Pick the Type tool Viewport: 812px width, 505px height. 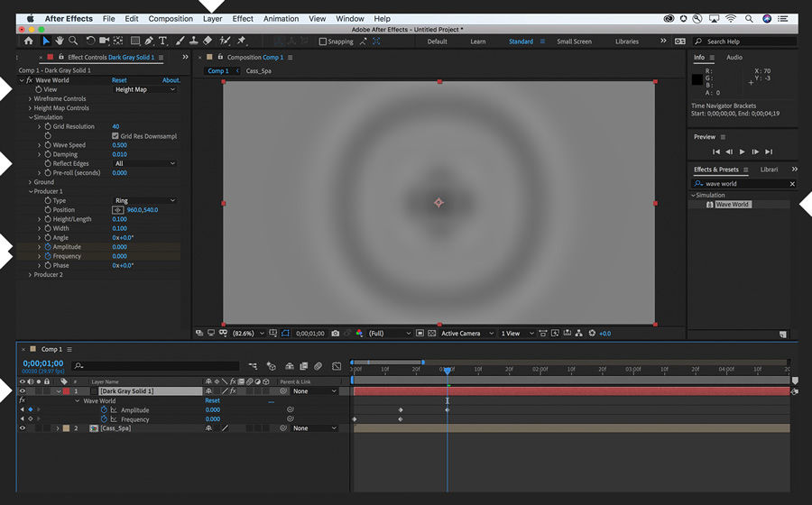162,41
